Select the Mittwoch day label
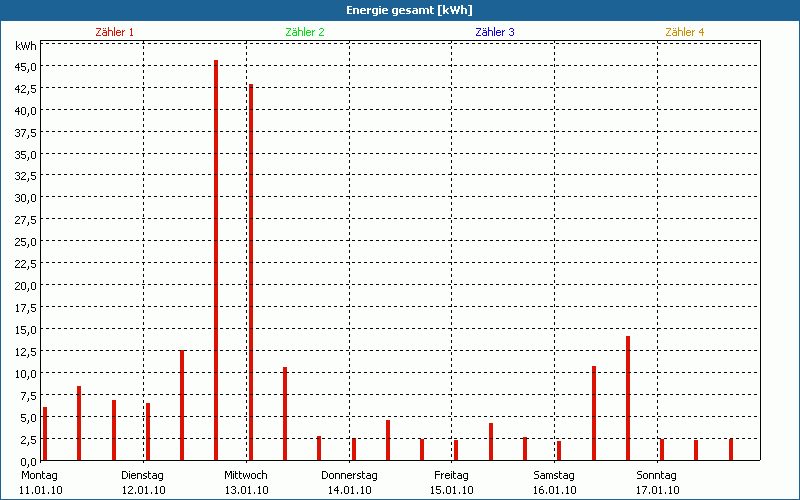The image size is (800, 500). click(x=245, y=476)
